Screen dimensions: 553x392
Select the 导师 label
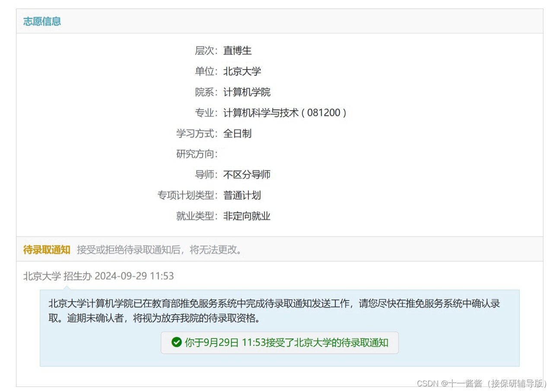point(207,175)
